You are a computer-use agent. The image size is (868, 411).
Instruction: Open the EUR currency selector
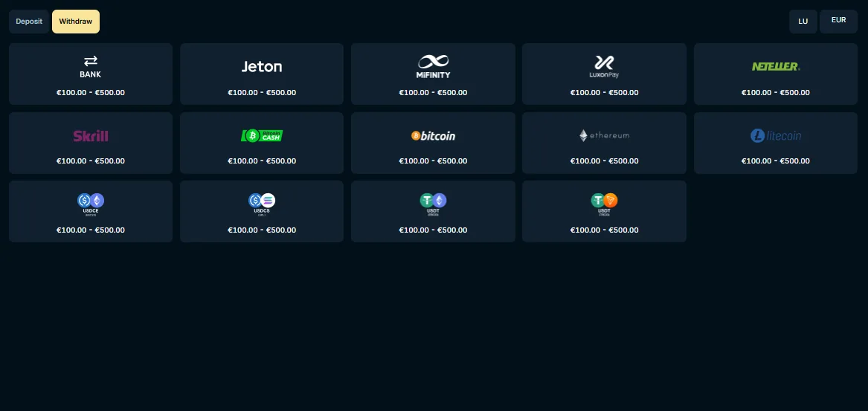838,22
